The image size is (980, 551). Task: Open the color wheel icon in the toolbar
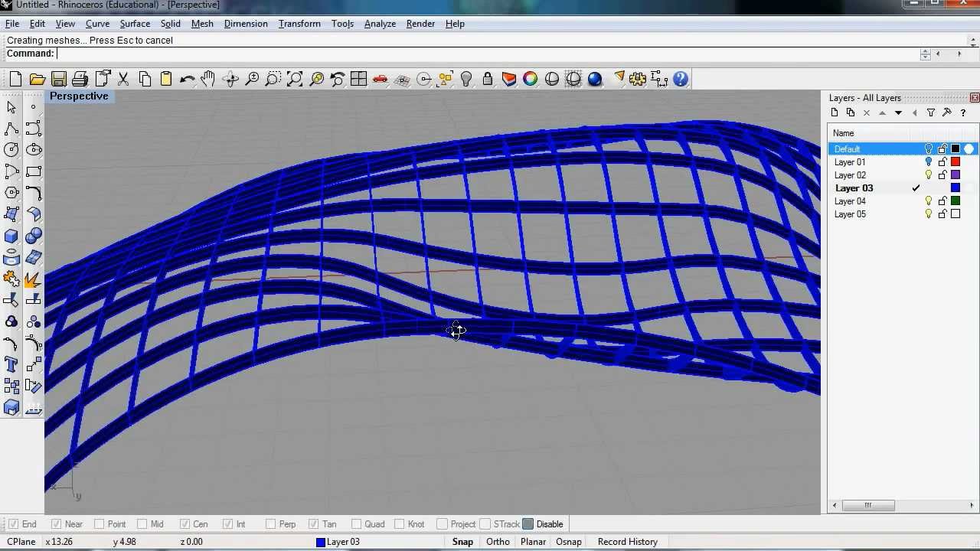pyautogui.click(x=531, y=79)
